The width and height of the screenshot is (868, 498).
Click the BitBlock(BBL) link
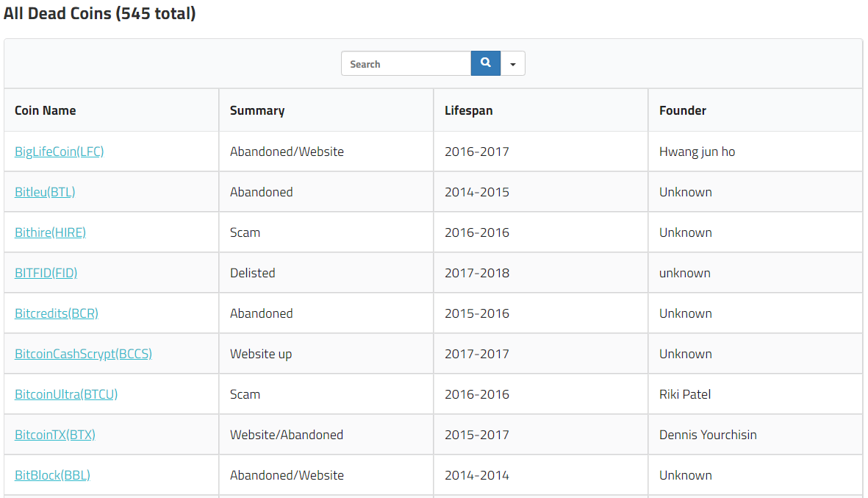[x=52, y=475]
